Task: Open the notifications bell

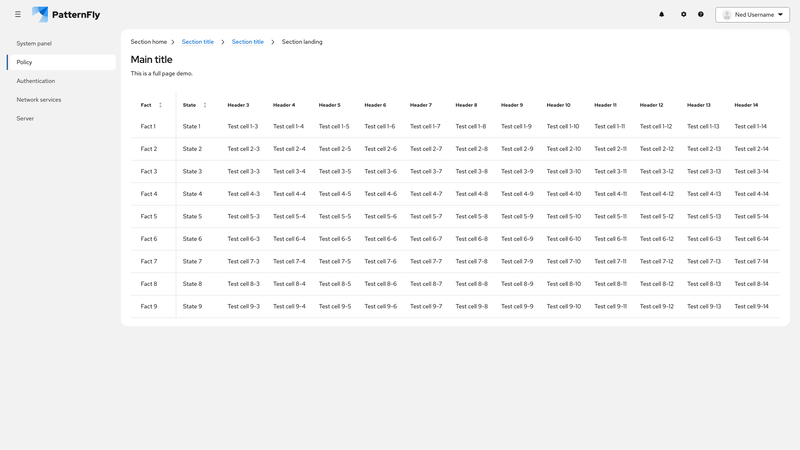Action: click(x=662, y=14)
